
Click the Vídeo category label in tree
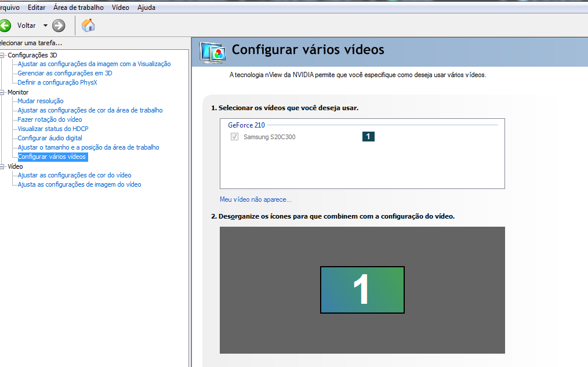coord(16,166)
